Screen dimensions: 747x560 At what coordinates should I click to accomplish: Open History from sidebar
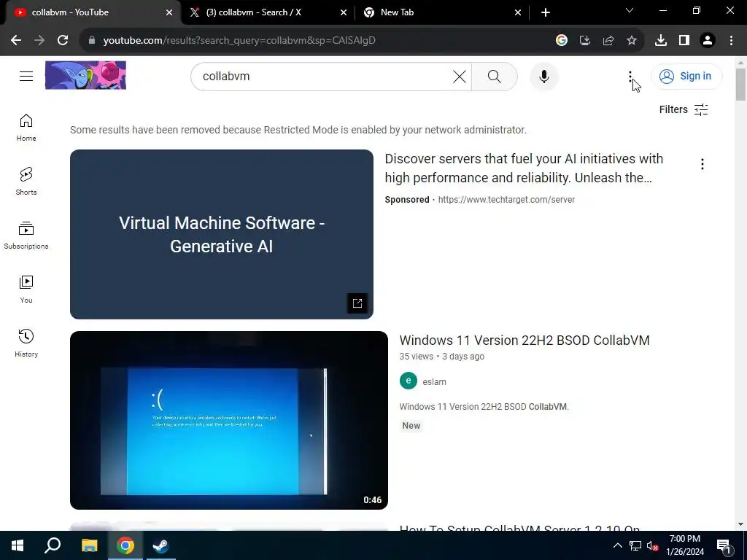(x=26, y=343)
